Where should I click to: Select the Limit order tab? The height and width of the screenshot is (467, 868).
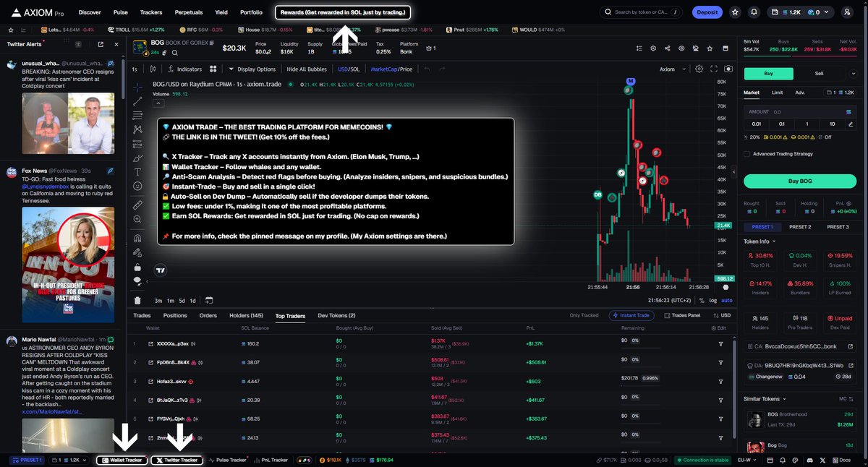pyautogui.click(x=777, y=93)
